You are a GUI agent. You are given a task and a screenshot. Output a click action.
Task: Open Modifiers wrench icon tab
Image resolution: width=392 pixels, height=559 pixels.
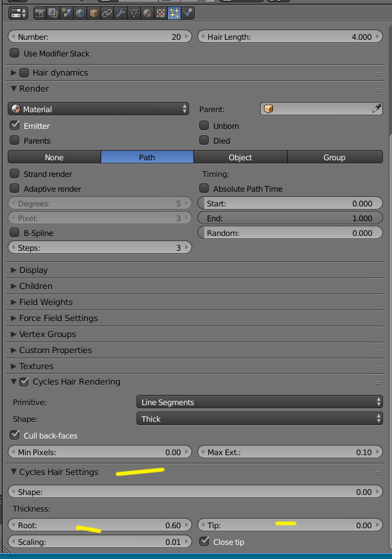tap(120, 13)
